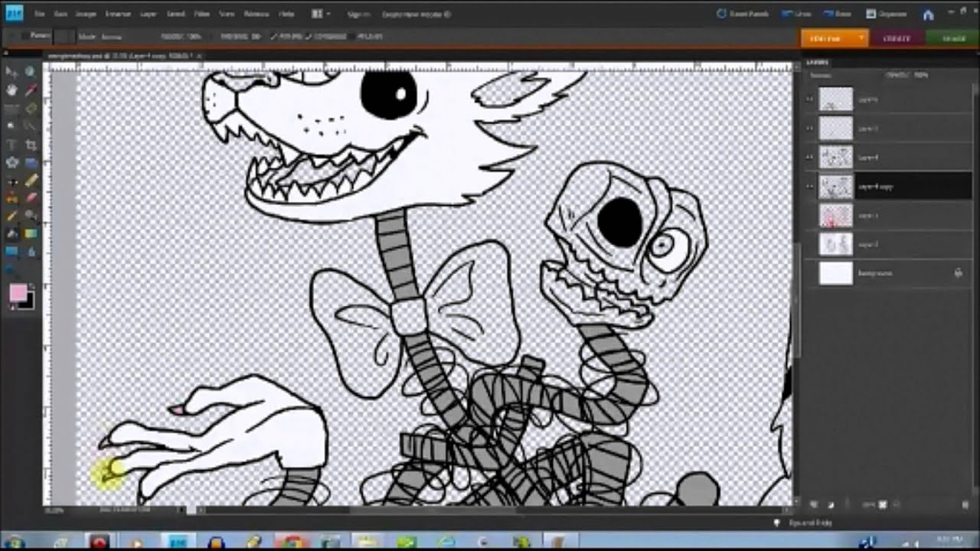The height and width of the screenshot is (551, 980).
Task: Open the Windows Start menu
Action: pos(15,542)
